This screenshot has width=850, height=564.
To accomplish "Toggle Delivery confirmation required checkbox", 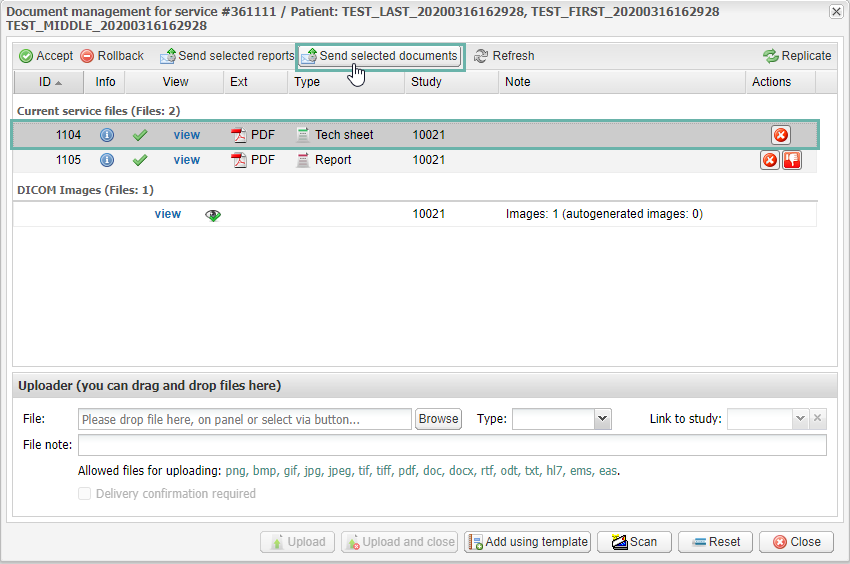I will coord(85,494).
